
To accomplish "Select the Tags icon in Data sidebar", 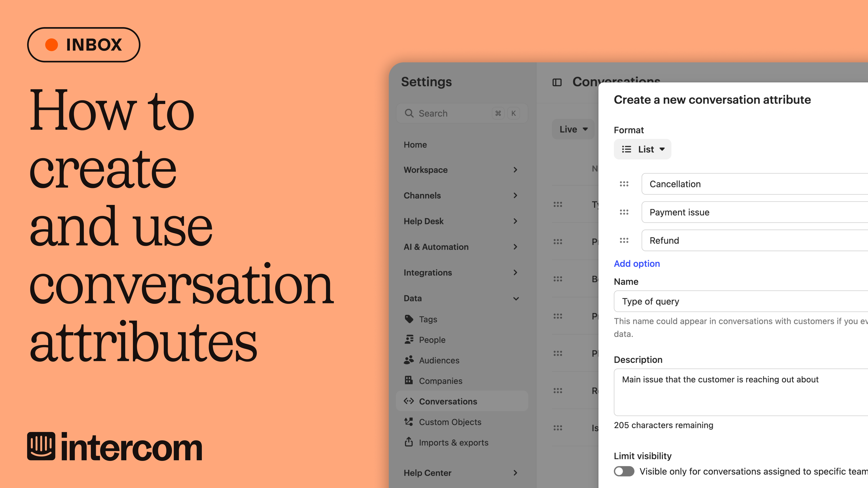I will (x=409, y=319).
